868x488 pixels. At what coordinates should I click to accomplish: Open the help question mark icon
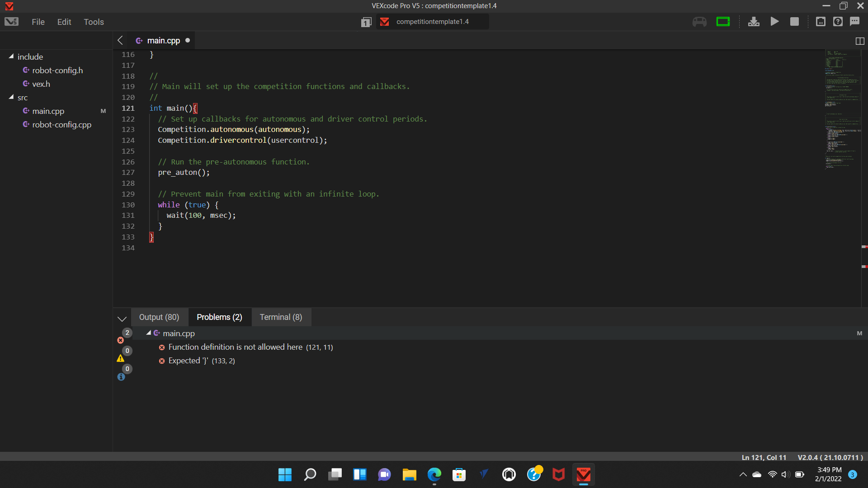(x=838, y=22)
